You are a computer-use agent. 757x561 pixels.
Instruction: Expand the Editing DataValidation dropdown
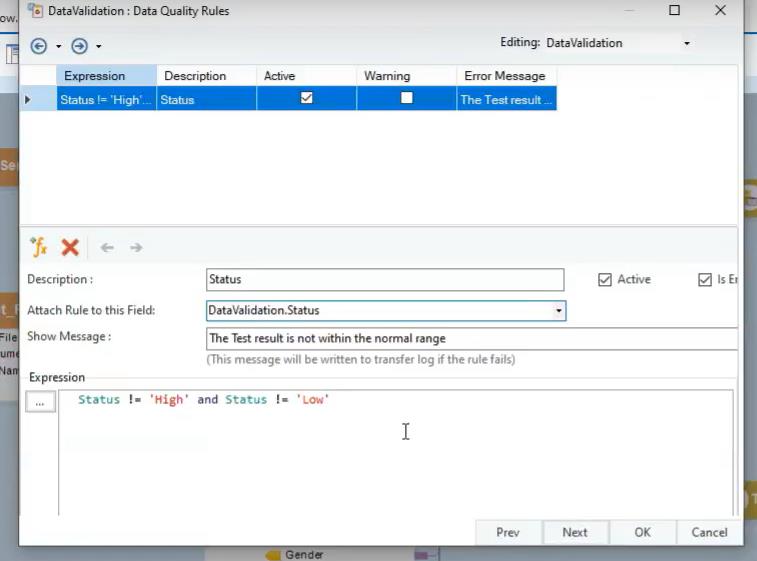(x=686, y=44)
